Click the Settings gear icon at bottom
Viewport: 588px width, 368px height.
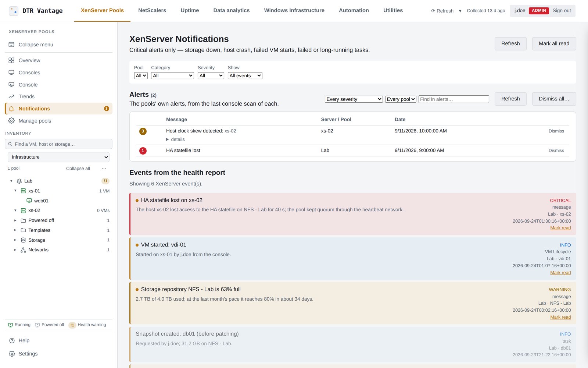(x=12, y=354)
